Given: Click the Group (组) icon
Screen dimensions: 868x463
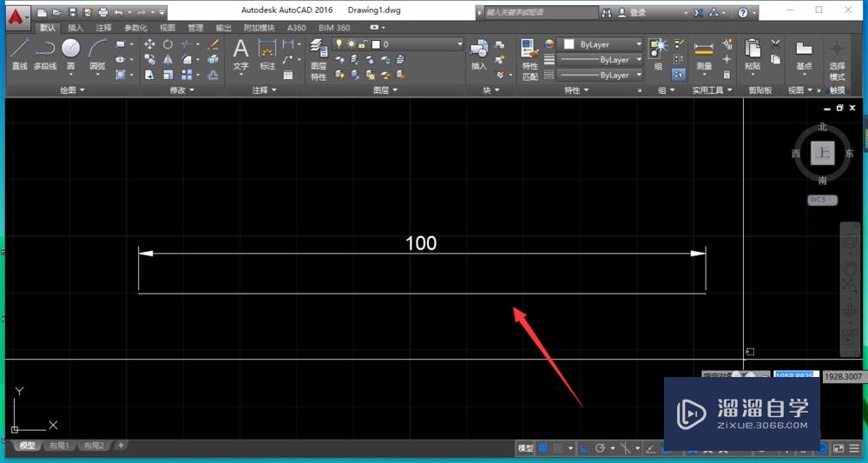Looking at the screenshot, I should pyautogui.click(x=658, y=54).
